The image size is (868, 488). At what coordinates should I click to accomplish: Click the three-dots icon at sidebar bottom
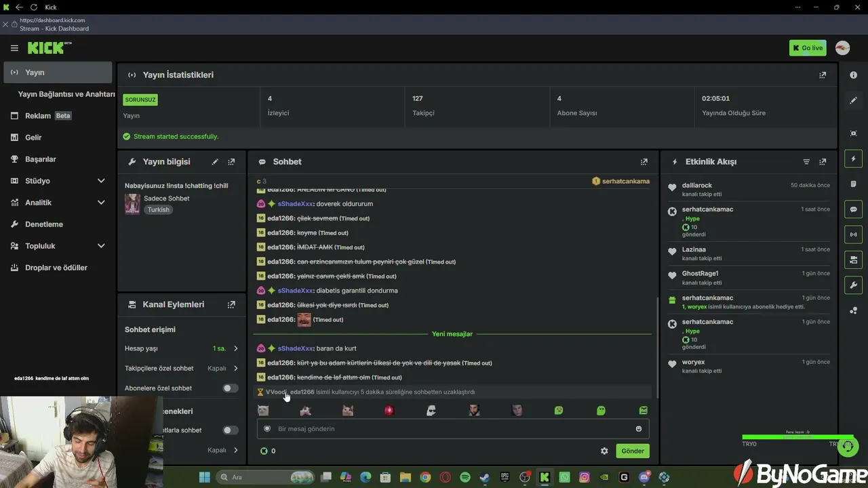click(x=854, y=310)
